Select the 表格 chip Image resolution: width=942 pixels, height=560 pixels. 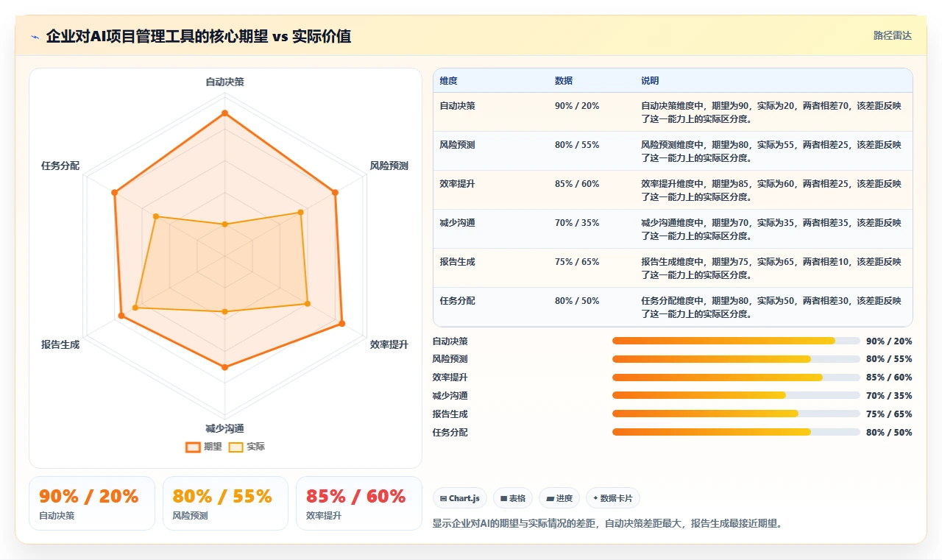pyautogui.click(x=513, y=498)
